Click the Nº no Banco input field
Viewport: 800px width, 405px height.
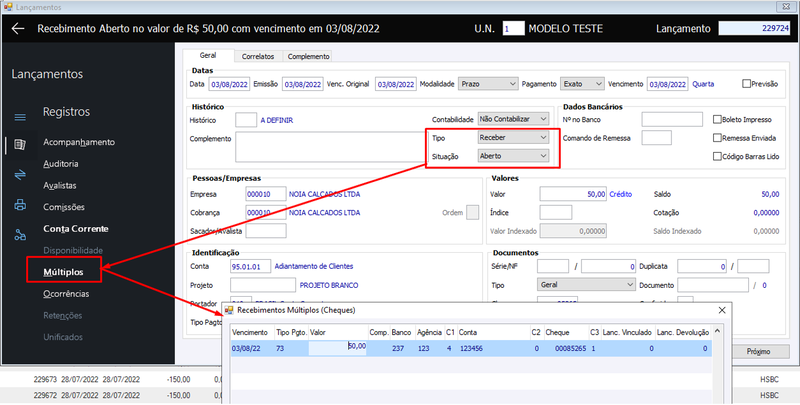point(672,119)
